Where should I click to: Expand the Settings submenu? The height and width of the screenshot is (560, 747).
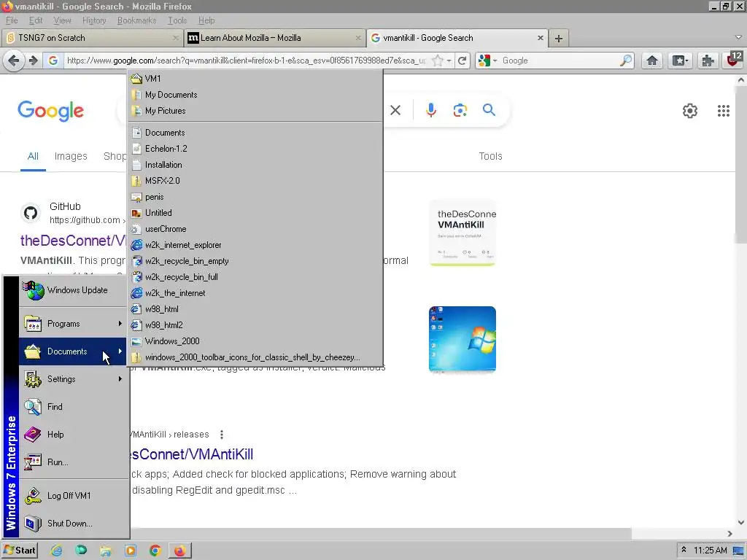point(74,379)
